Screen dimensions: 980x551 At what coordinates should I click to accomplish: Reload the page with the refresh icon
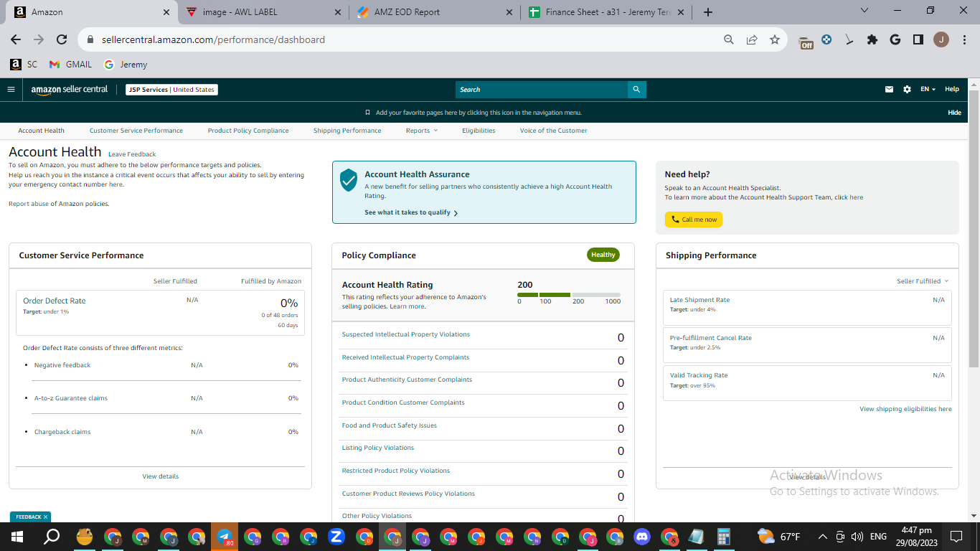click(x=62, y=39)
